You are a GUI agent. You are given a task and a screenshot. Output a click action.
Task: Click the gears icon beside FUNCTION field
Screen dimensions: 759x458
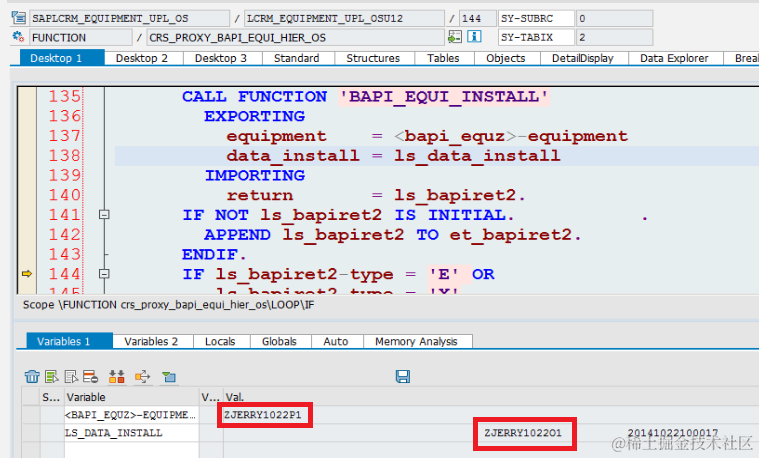pyautogui.click(x=18, y=37)
